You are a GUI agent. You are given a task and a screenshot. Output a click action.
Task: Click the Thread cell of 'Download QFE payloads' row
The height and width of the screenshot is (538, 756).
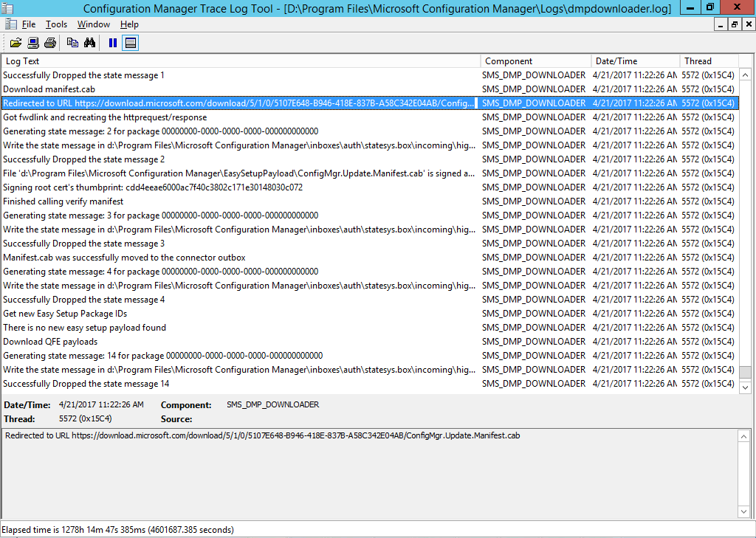708,341
